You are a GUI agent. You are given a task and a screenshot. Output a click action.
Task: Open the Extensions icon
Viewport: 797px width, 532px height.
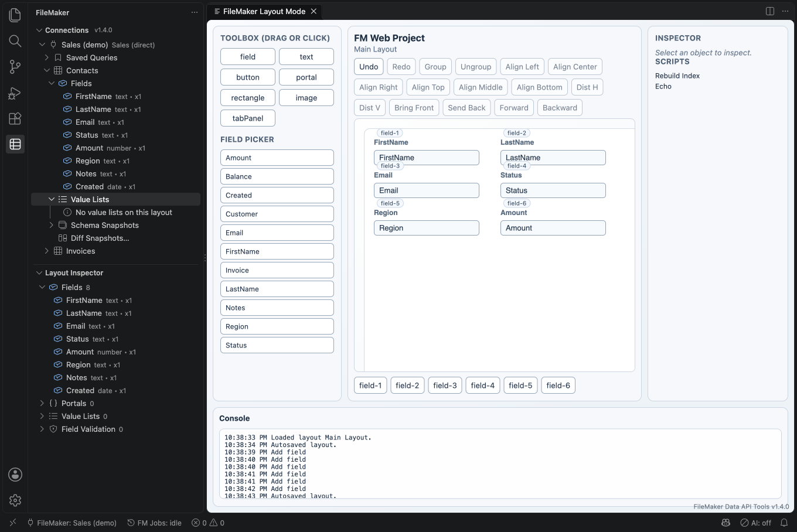click(15, 118)
